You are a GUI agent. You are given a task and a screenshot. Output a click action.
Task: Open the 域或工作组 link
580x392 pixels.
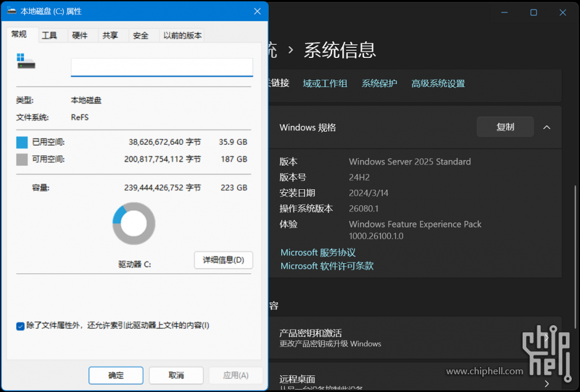[x=325, y=83]
